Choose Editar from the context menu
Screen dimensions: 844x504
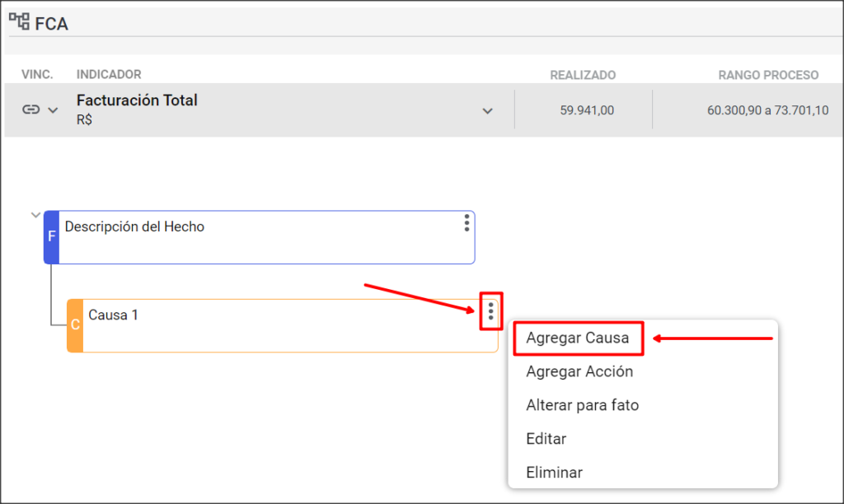point(546,439)
